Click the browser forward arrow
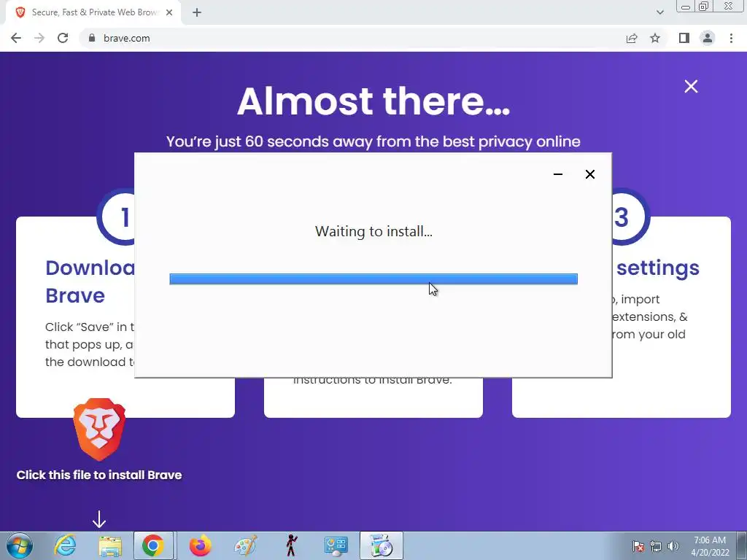Screen dimensions: 747x560 click(x=39, y=38)
